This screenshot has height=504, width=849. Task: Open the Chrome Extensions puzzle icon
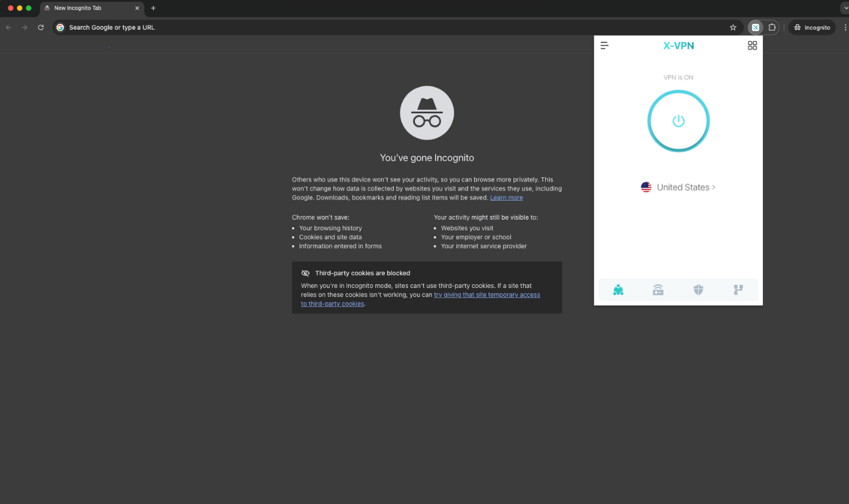(x=772, y=27)
